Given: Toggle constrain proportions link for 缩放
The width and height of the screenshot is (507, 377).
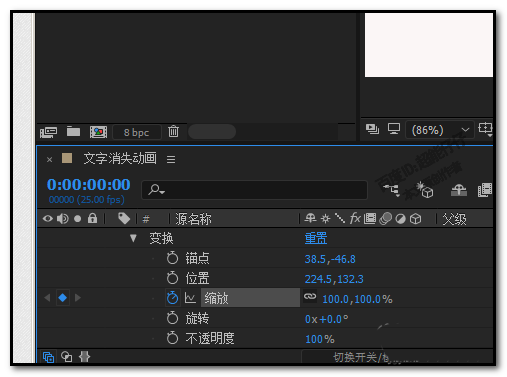Looking at the screenshot, I should (310, 296).
